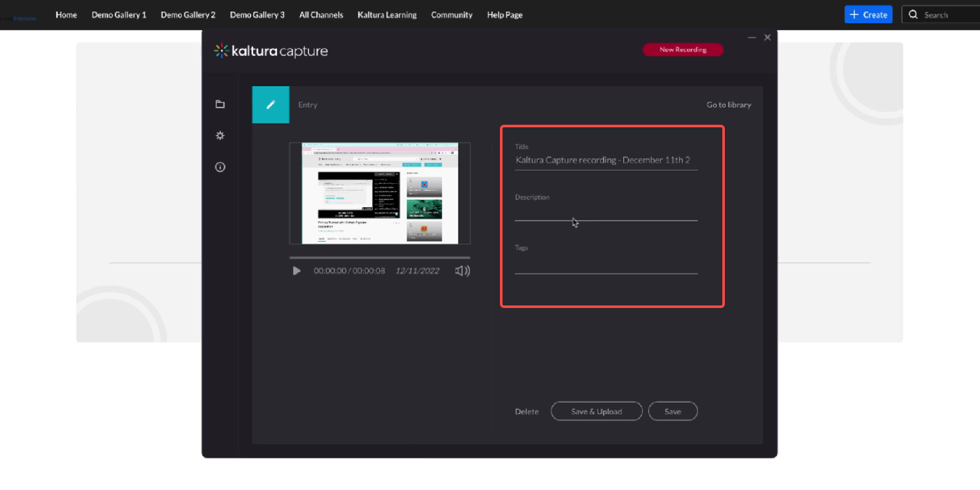
Task: Minimize the Kaltura Capture window
Action: (752, 38)
